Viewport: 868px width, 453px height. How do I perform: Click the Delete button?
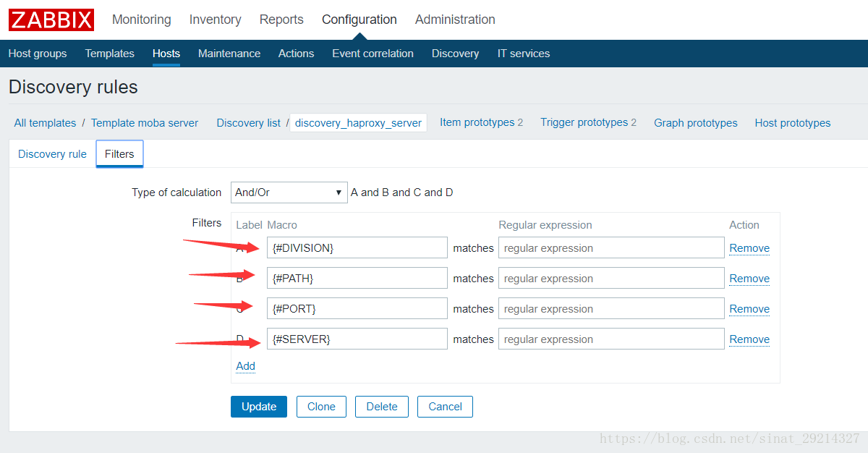click(x=382, y=407)
